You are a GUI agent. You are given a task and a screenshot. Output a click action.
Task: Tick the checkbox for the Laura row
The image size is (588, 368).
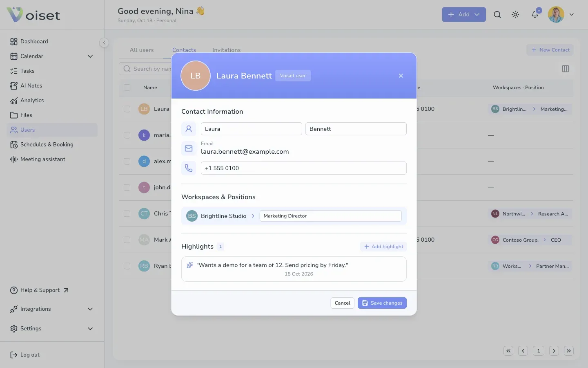click(x=127, y=109)
